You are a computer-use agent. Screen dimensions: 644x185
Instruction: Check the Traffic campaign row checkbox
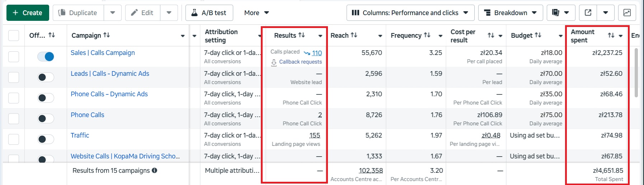click(x=14, y=139)
